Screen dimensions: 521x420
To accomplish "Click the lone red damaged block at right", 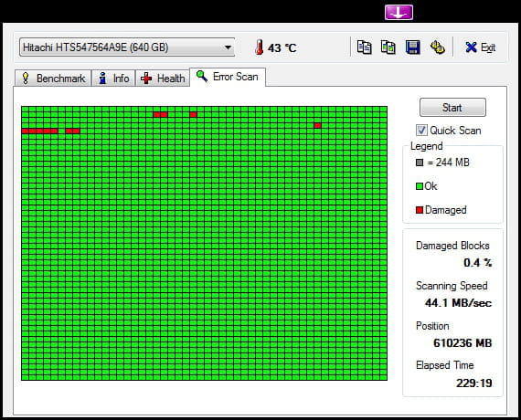I will tap(318, 125).
